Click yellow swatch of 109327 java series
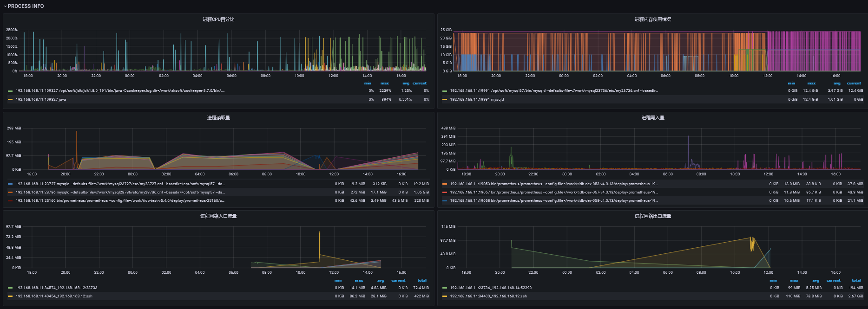This screenshot has width=868, height=309. coord(10,99)
